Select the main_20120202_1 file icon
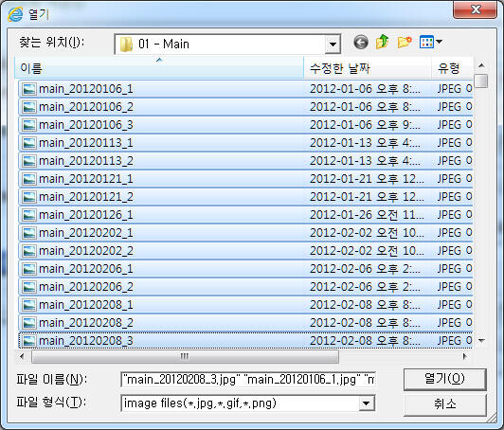This screenshot has width=504, height=430. pos(28,233)
